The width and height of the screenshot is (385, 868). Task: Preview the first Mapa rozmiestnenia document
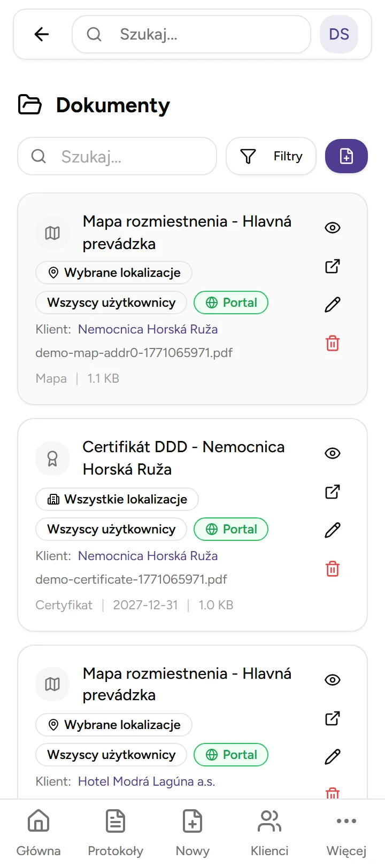click(x=332, y=228)
